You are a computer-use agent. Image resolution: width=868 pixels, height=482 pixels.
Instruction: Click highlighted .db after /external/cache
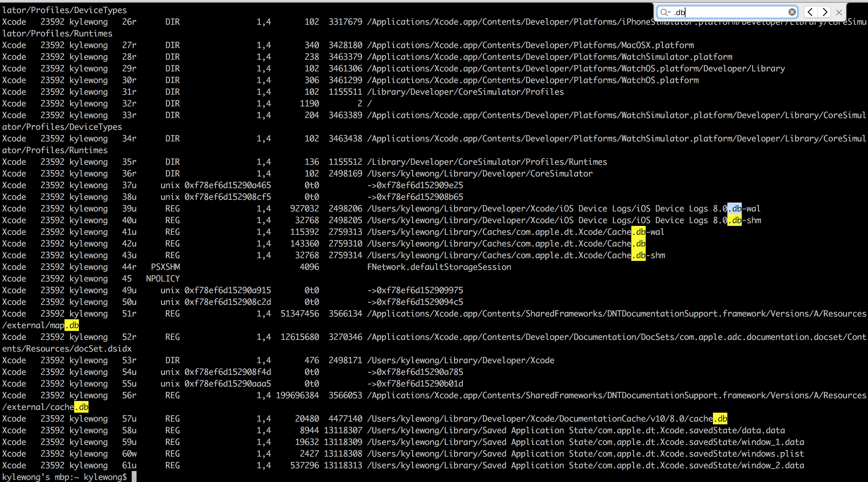tap(82, 407)
